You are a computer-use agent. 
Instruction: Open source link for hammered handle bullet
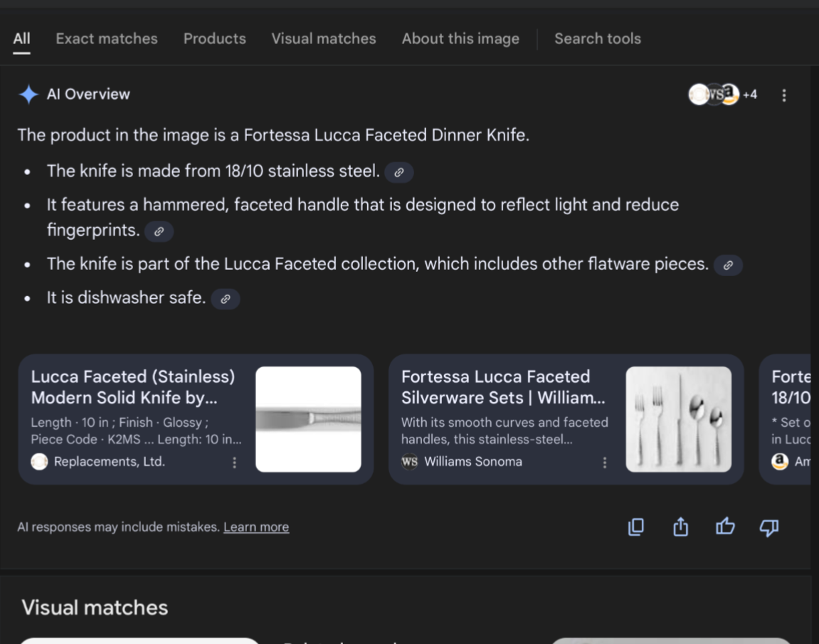(x=159, y=231)
